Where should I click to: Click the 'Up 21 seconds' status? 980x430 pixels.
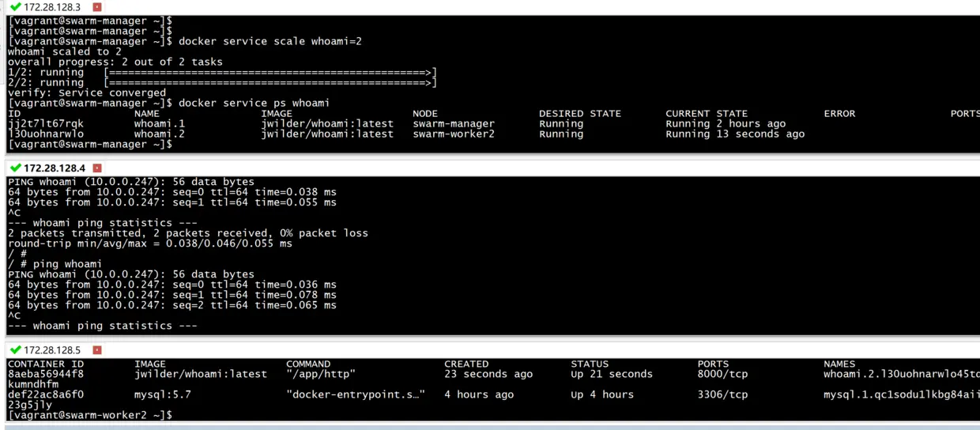(612, 374)
